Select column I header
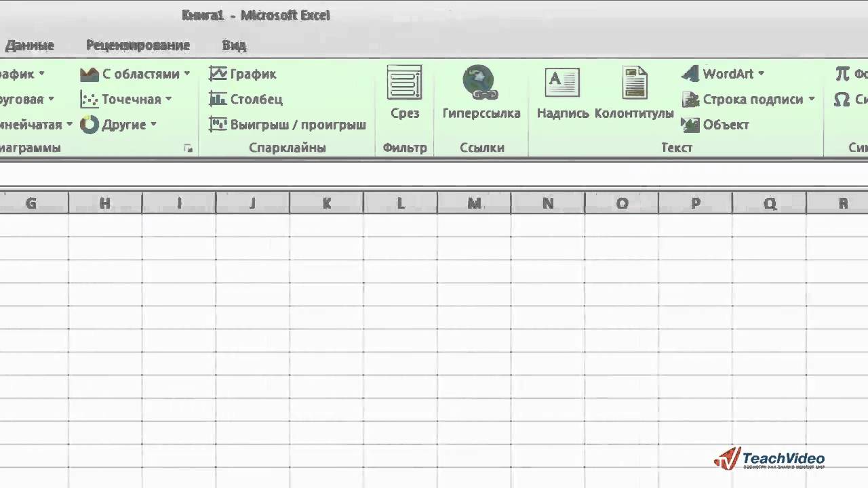This screenshot has width=868, height=488. tap(179, 203)
